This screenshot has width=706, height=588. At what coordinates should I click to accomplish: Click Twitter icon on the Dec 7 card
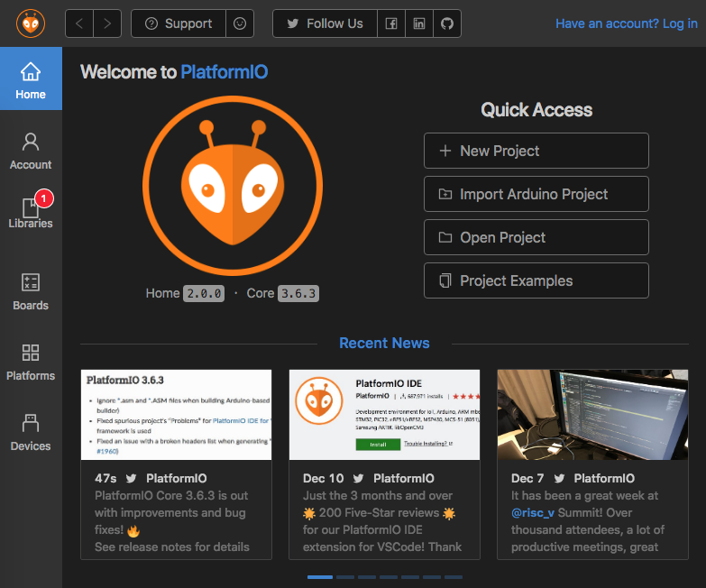pos(559,478)
